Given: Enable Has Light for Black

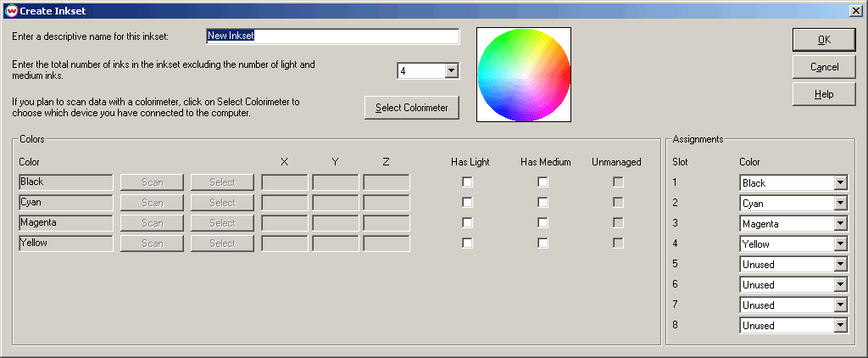Looking at the screenshot, I should [468, 182].
